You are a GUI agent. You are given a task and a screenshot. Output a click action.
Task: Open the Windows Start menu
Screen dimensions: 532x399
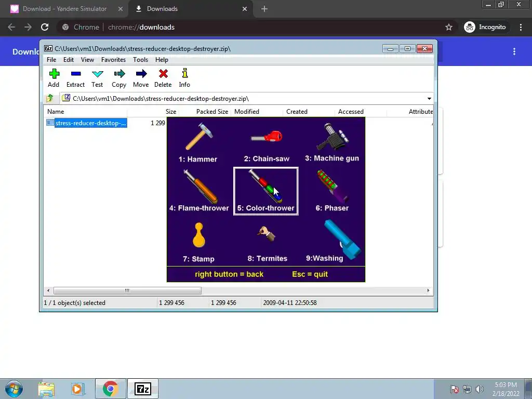14,389
